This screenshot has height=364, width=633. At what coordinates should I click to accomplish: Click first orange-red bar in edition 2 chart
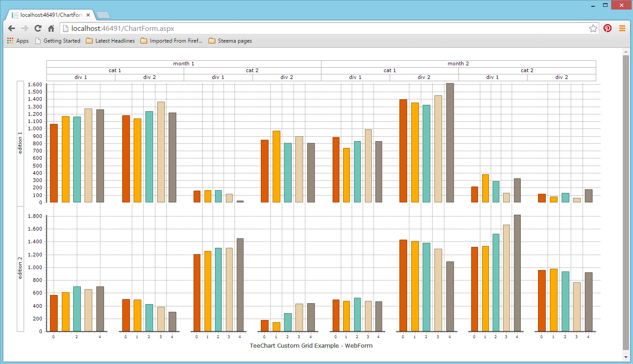(x=54, y=313)
